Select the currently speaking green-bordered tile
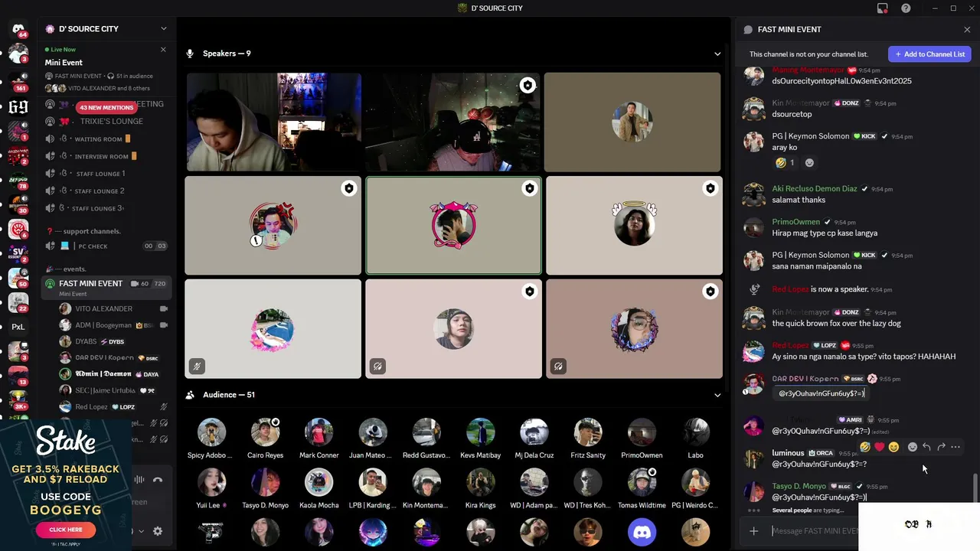980x551 pixels. coord(453,225)
